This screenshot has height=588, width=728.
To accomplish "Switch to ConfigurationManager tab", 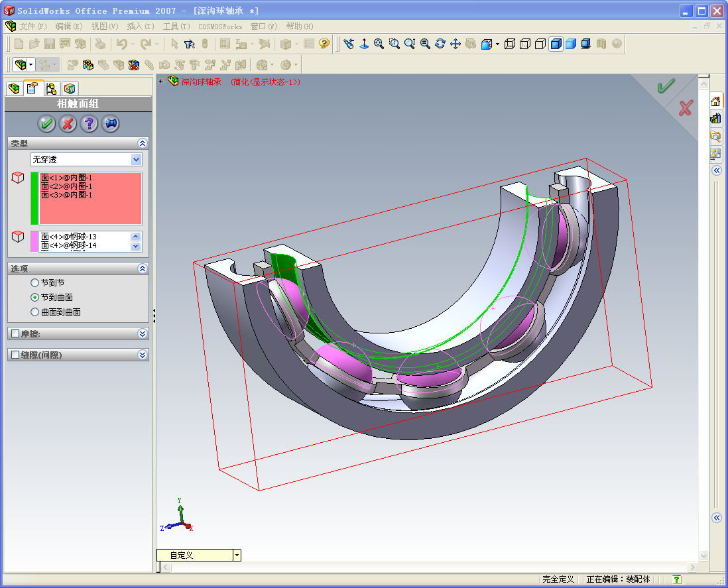I will (x=51, y=88).
